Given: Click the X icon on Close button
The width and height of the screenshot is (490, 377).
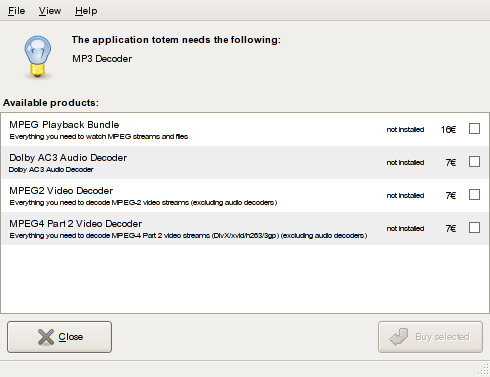Looking at the screenshot, I should tap(46, 337).
